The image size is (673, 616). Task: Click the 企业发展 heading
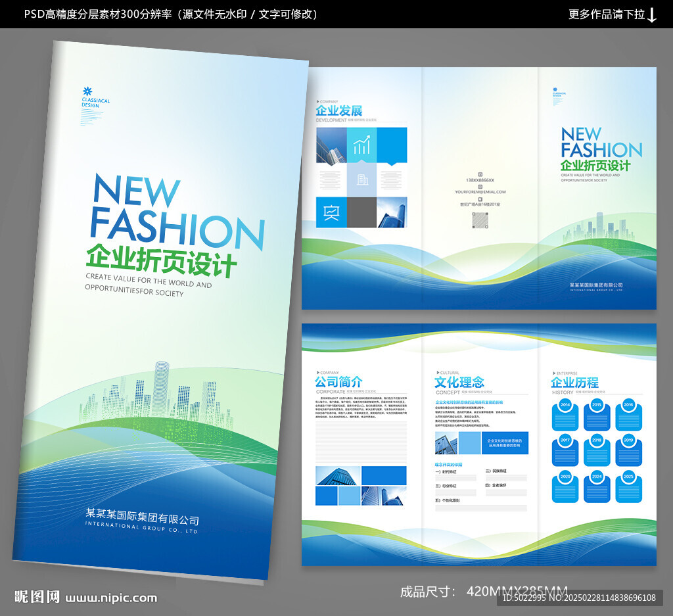pos(339,110)
